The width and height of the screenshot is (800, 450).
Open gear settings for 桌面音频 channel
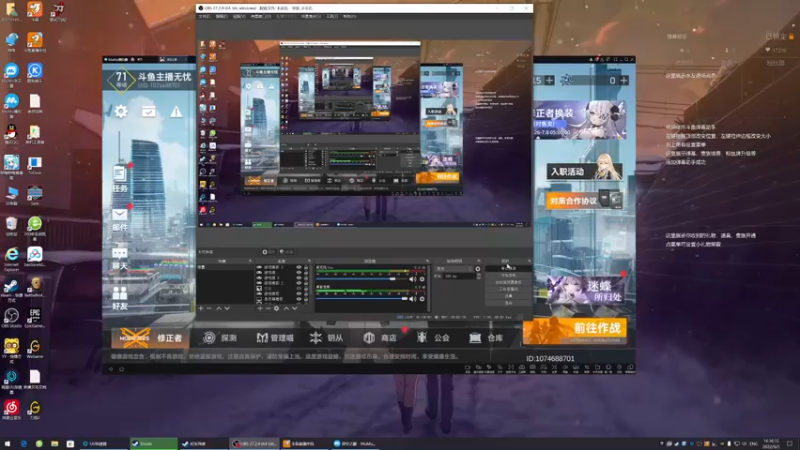point(422,299)
